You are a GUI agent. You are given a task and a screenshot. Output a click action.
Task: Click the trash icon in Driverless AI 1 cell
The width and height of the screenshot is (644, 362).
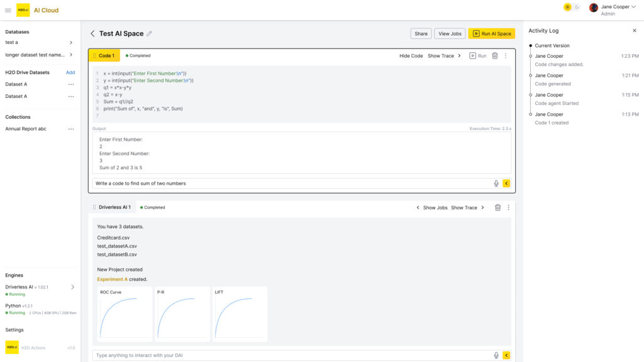(x=497, y=207)
